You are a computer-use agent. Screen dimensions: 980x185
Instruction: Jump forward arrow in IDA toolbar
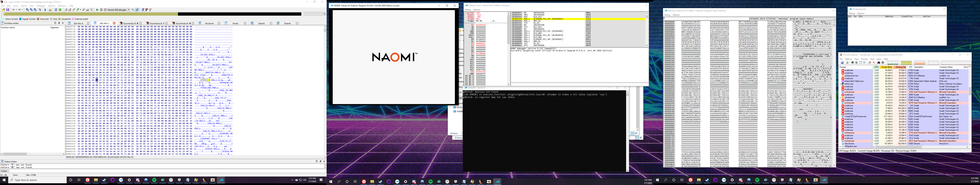pyautogui.click(x=19, y=10)
